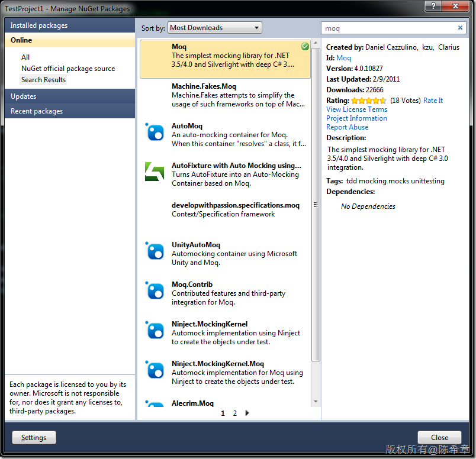Go to next results page arrow

click(247, 413)
